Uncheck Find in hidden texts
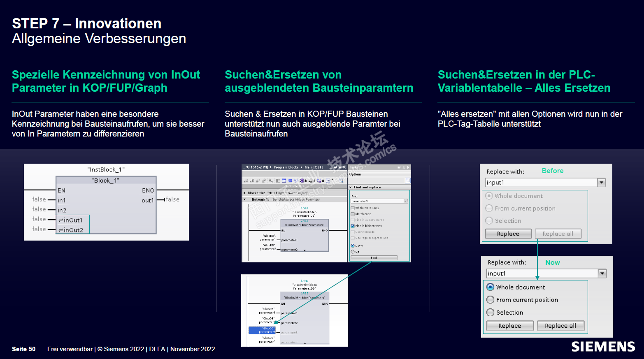Screen dimensions: 644x359 [x=353, y=226]
